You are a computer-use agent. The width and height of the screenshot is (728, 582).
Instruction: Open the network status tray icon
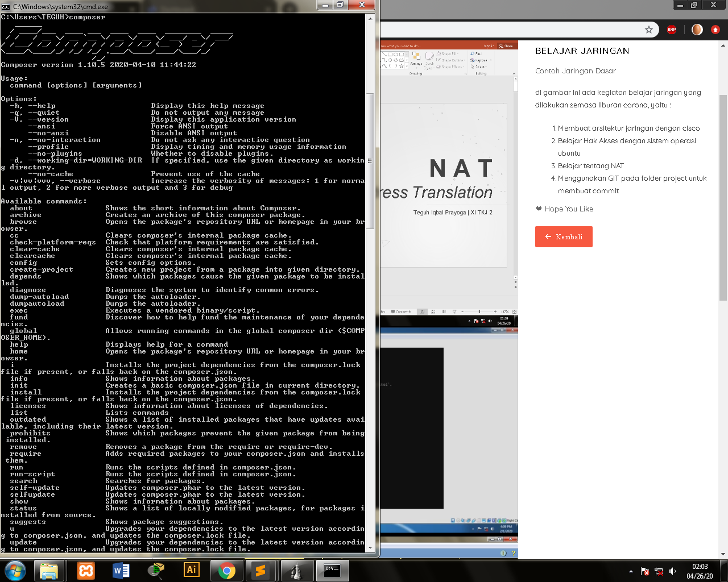pos(659,571)
